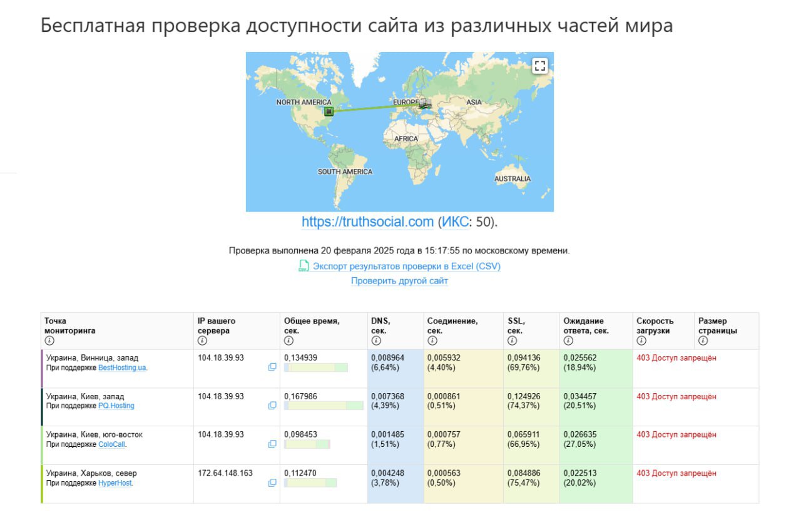Click the server marker in North America
This screenshot has height=532, width=801.
click(x=329, y=111)
